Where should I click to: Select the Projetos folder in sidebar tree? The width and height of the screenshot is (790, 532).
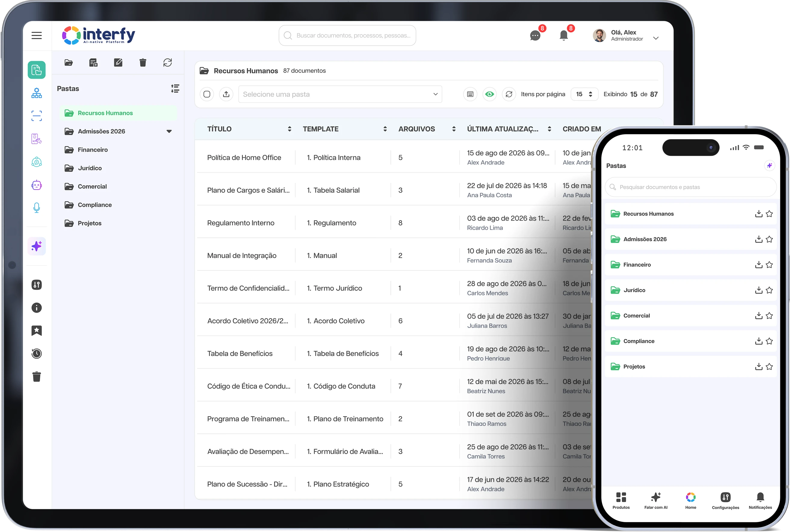coord(118,223)
